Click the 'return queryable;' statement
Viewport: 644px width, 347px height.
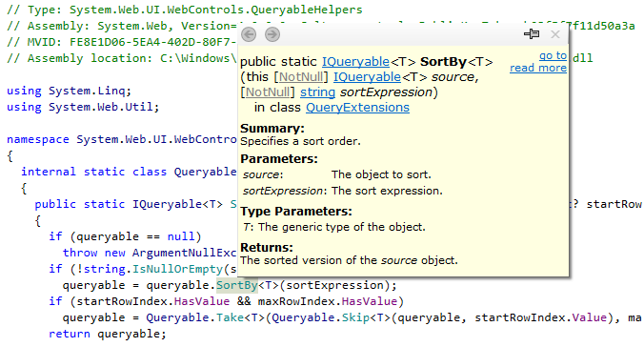tap(108, 334)
